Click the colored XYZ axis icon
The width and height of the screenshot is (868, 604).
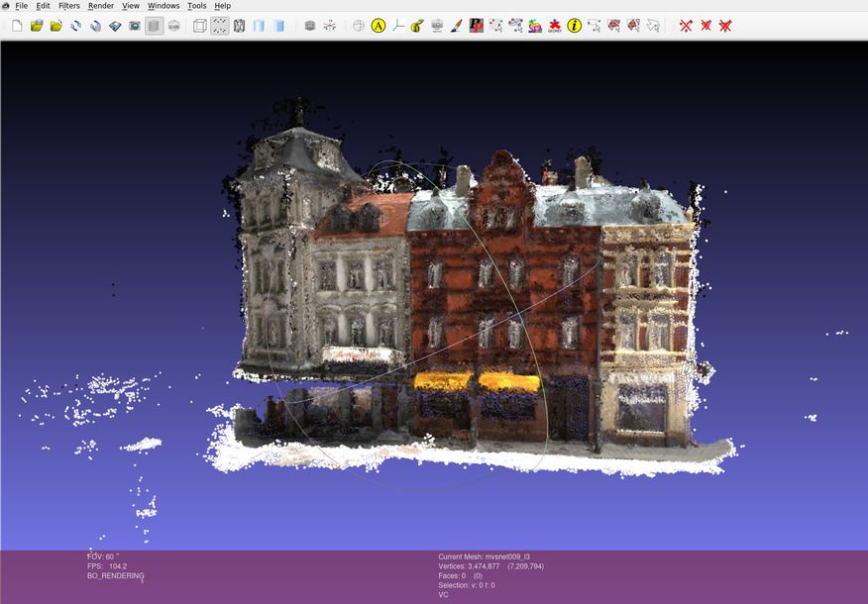click(x=398, y=26)
